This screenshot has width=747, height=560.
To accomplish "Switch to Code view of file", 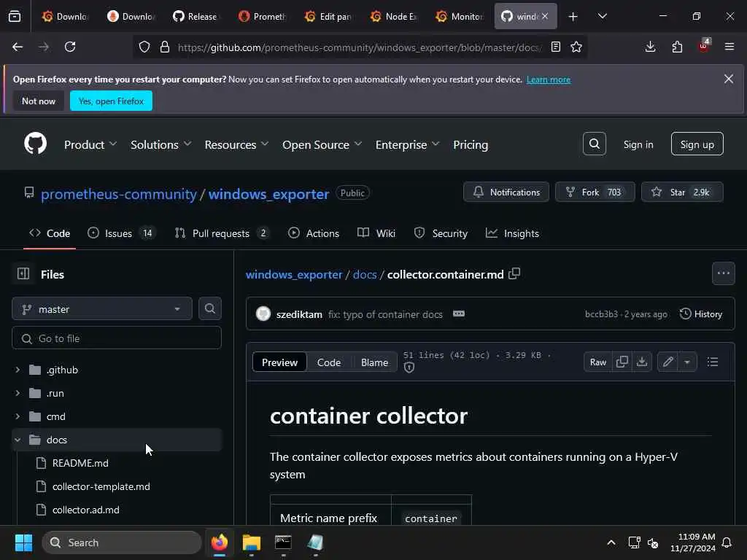I will pyautogui.click(x=329, y=362).
